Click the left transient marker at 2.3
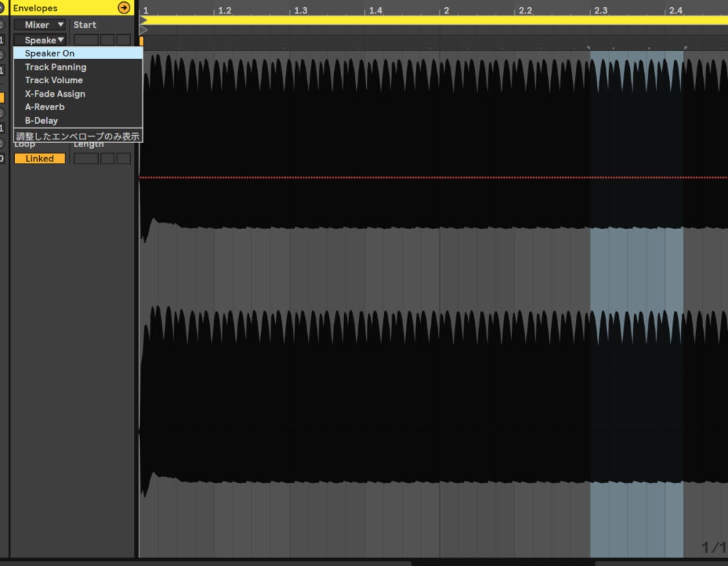Image resolution: width=728 pixels, height=566 pixels. [x=589, y=48]
